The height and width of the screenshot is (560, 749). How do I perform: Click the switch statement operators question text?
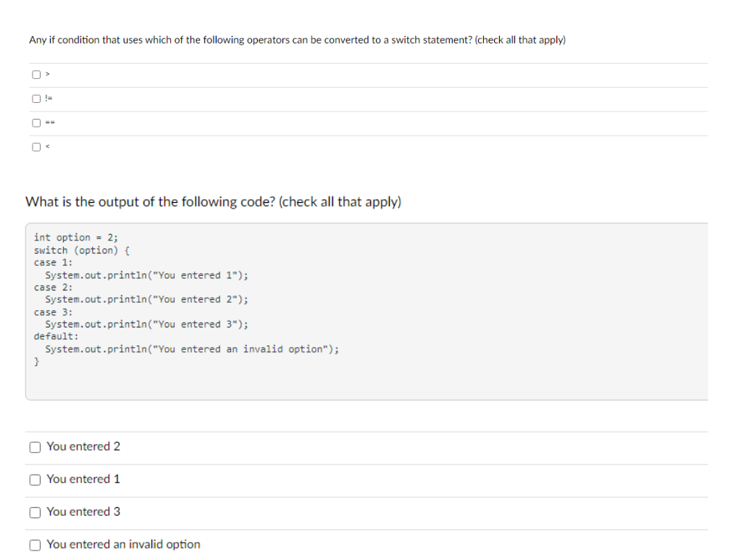pyautogui.click(x=297, y=40)
